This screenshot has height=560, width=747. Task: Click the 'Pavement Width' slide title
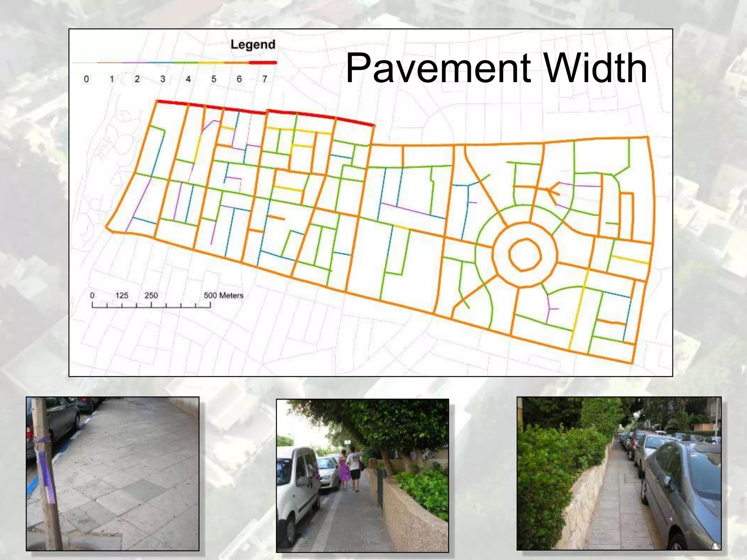tap(496, 68)
